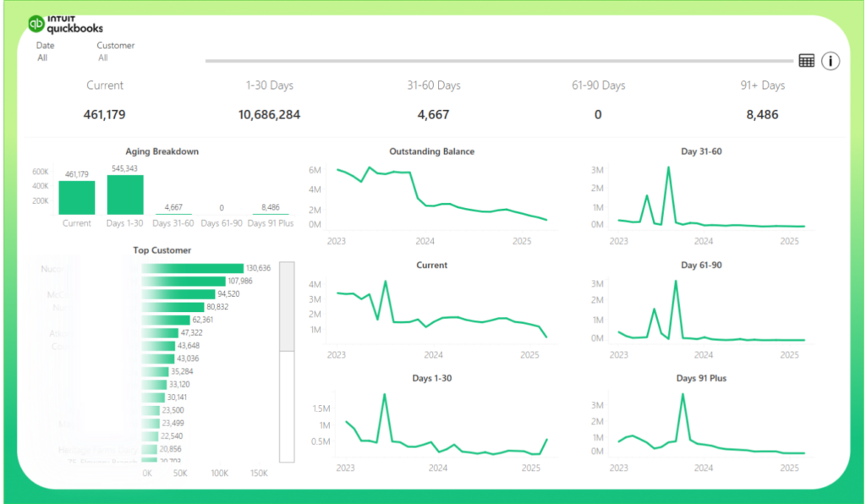The width and height of the screenshot is (866, 504).
Task: Select the Current bar in Aging Breakdown
Action: [x=77, y=198]
